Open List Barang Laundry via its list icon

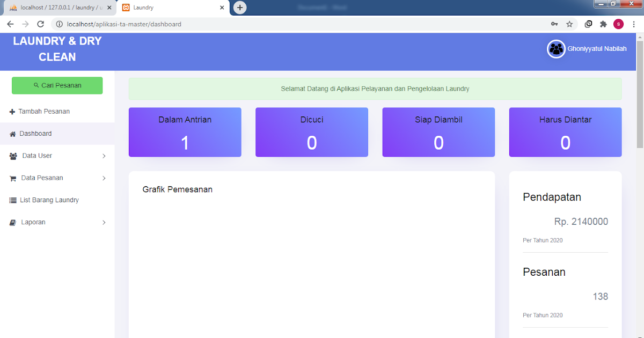[14, 200]
